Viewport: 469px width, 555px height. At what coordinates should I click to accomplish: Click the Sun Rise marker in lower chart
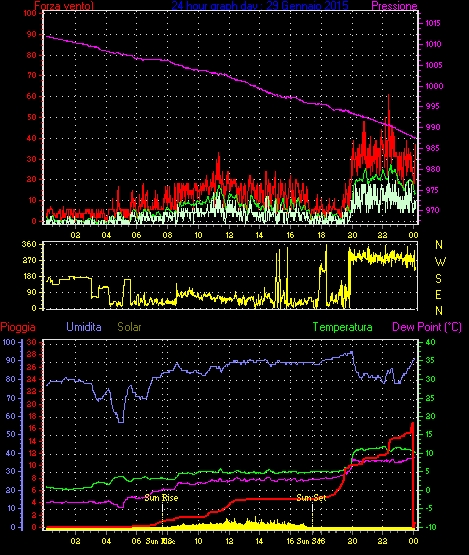tap(161, 498)
